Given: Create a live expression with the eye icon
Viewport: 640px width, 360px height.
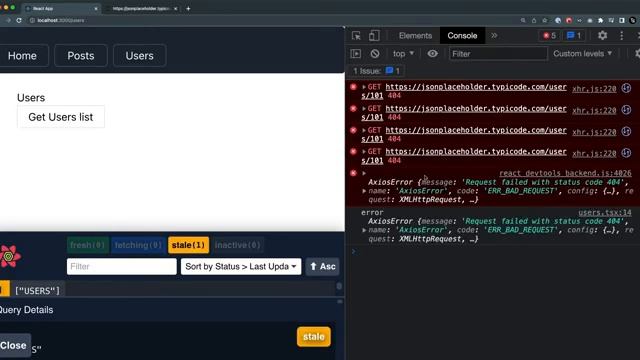Looking at the screenshot, I should click(x=433, y=53).
